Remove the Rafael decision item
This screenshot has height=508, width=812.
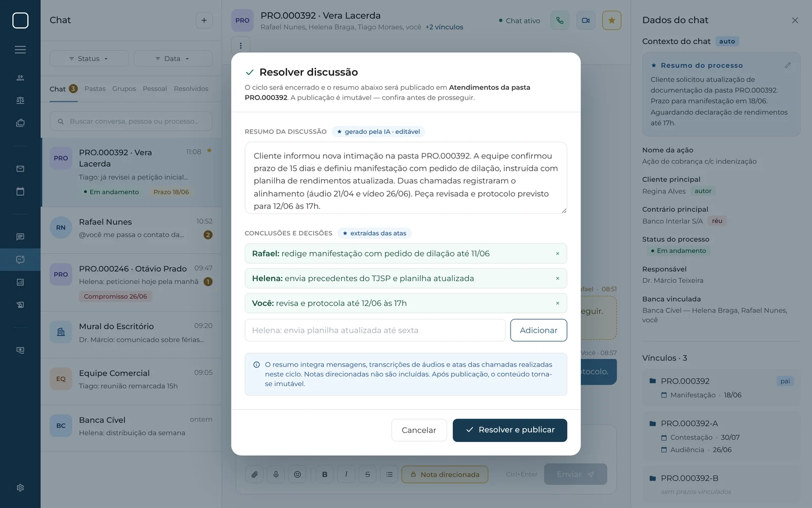tap(557, 253)
